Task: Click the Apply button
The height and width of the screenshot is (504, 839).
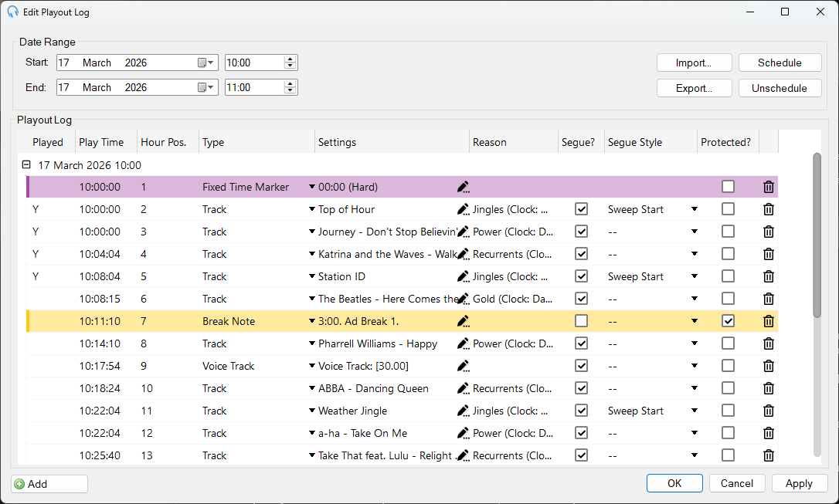Action: point(799,483)
